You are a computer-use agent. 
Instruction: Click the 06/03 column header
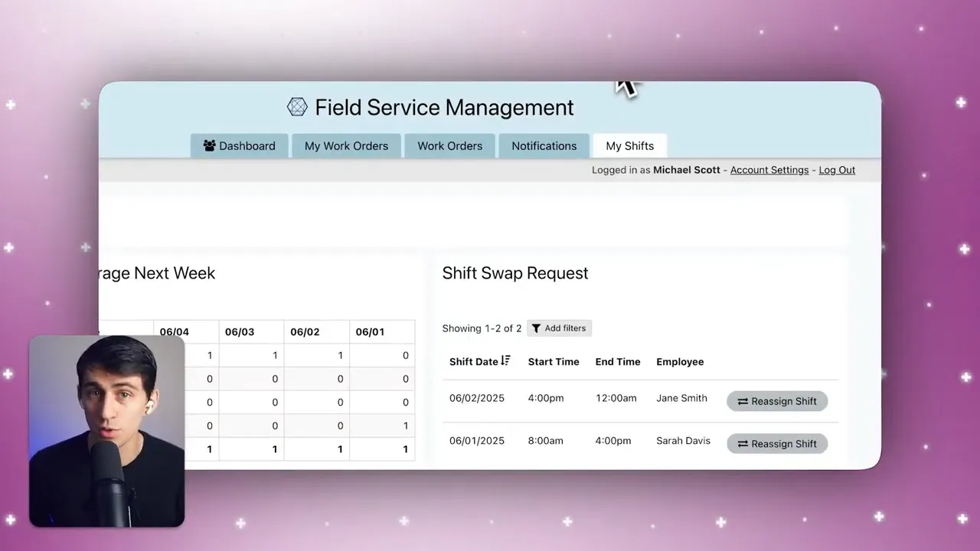(251, 331)
